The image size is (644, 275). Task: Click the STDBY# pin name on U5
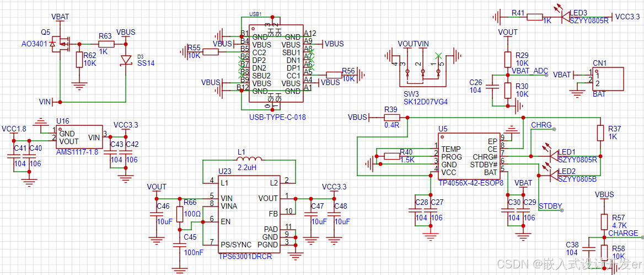(484, 165)
